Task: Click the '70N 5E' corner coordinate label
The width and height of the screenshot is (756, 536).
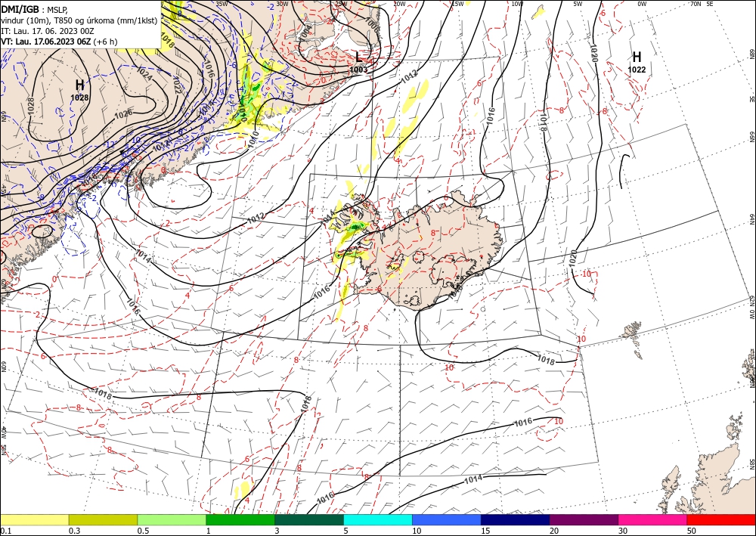Action: click(702, 4)
